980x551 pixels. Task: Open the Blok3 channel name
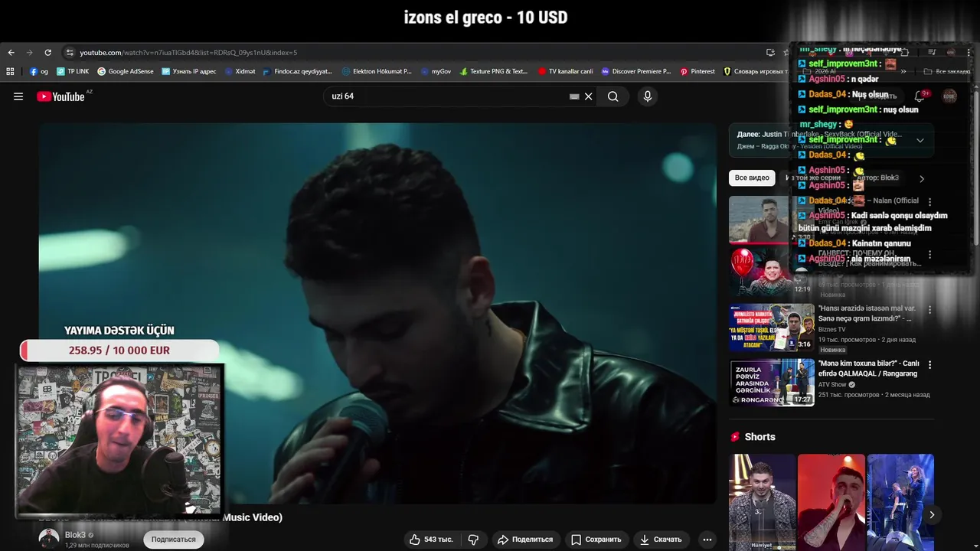click(x=75, y=535)
